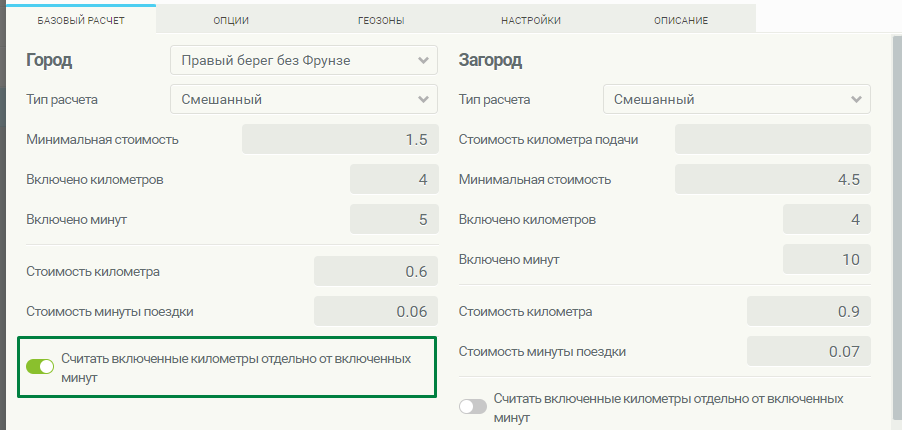Select the Базовый расчет tab
This screenshot has height=430, width=902.
coord(81,20)
